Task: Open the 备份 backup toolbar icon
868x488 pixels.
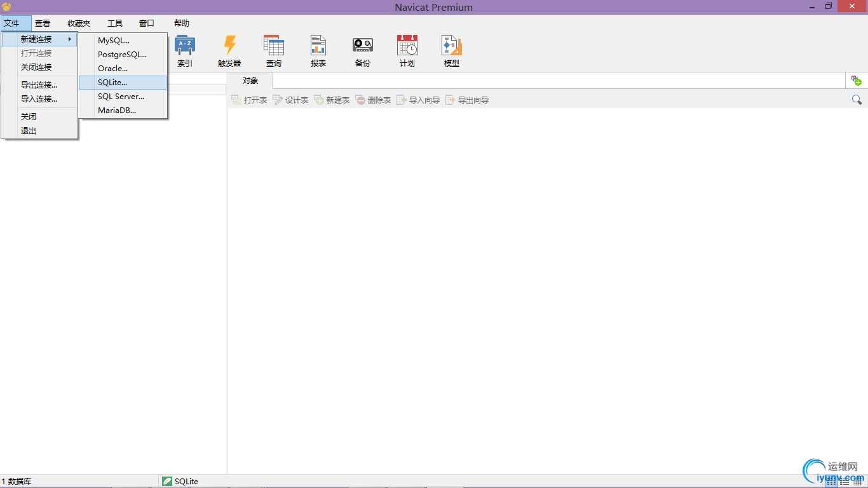Action: coord(363,51)
